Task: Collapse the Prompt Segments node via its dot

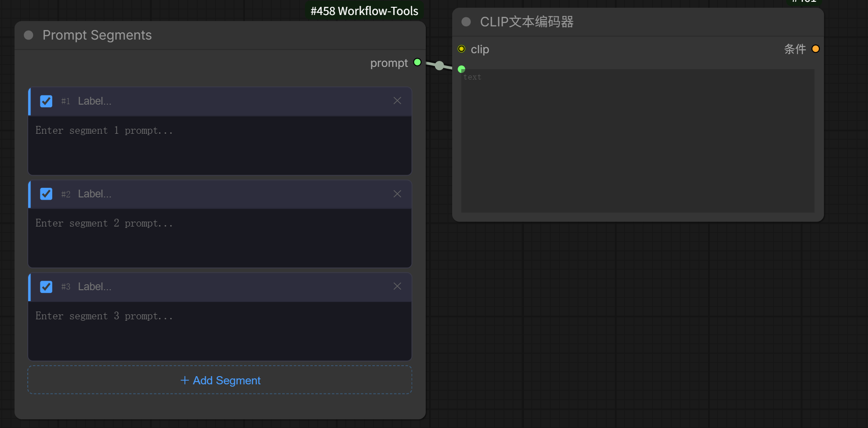Action: click(x=29, y=35)
